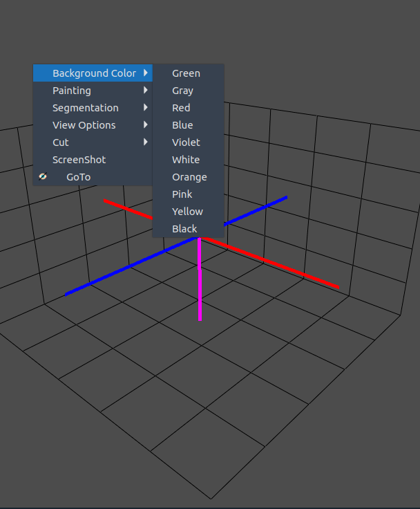Set background color to Pink

tap(188, 194)
